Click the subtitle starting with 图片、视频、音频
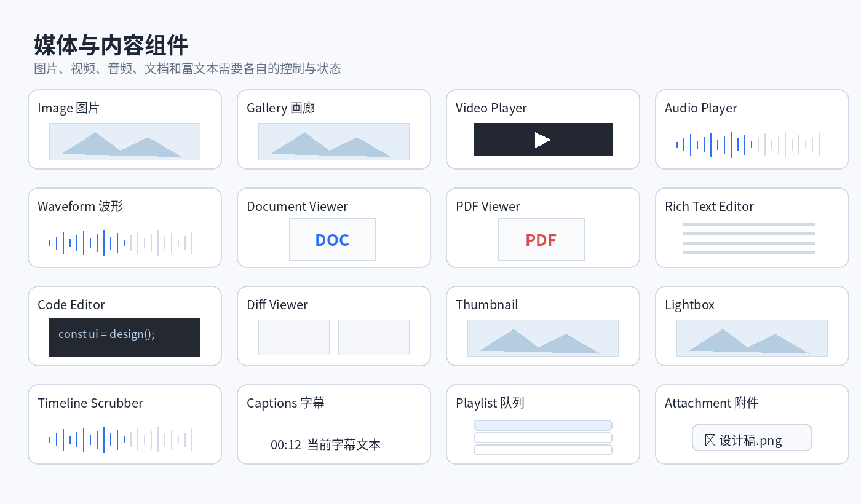 coord(188,68)
